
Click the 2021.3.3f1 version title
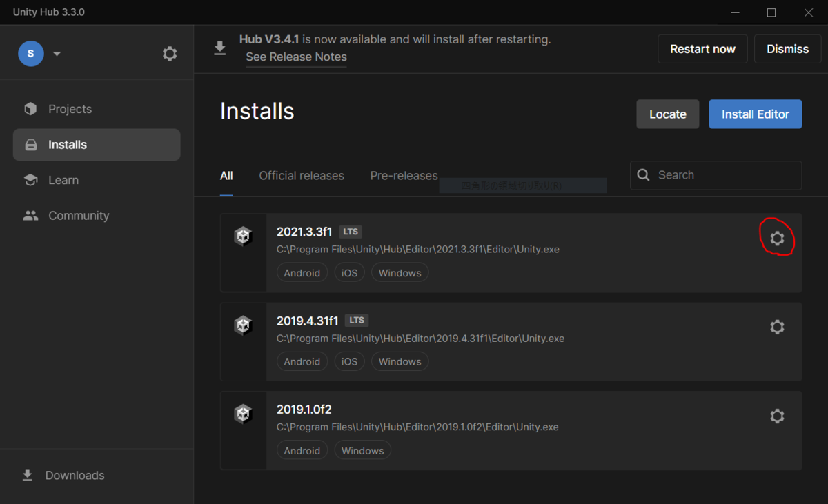[304, 232]
